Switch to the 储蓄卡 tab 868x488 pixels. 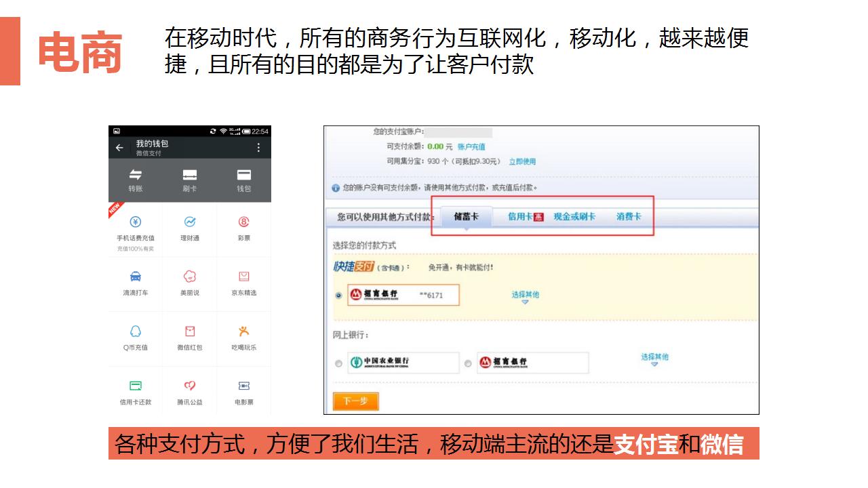(466, 216)
